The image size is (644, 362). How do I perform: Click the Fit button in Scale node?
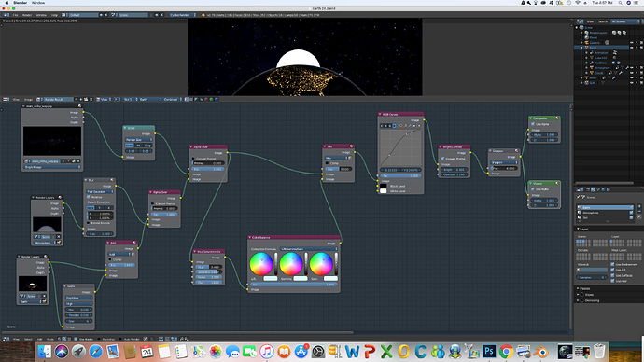tap(138, 146)
